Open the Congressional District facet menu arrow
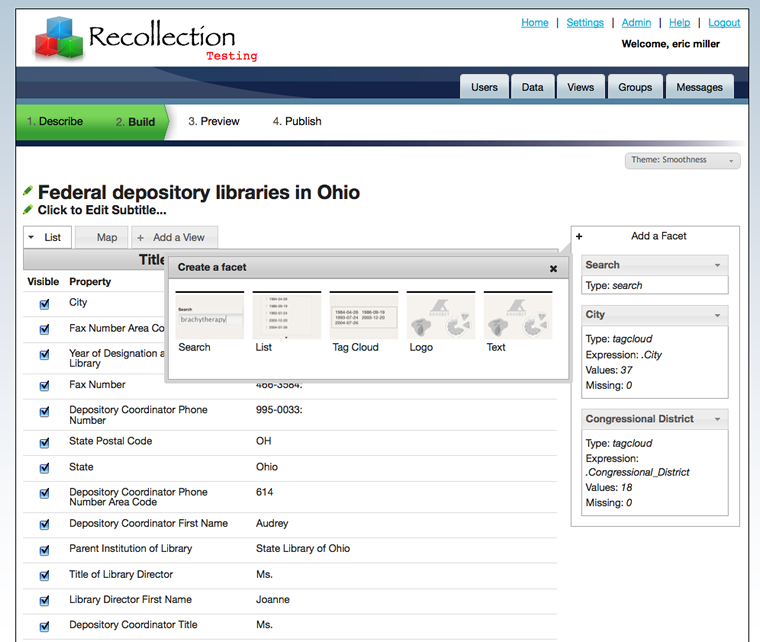The image size is (760, 642). click(717, 419)
